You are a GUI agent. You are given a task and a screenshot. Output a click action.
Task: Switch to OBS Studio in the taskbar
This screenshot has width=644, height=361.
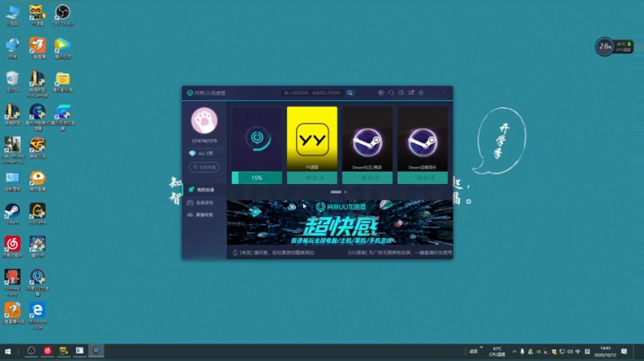[30, 351]
